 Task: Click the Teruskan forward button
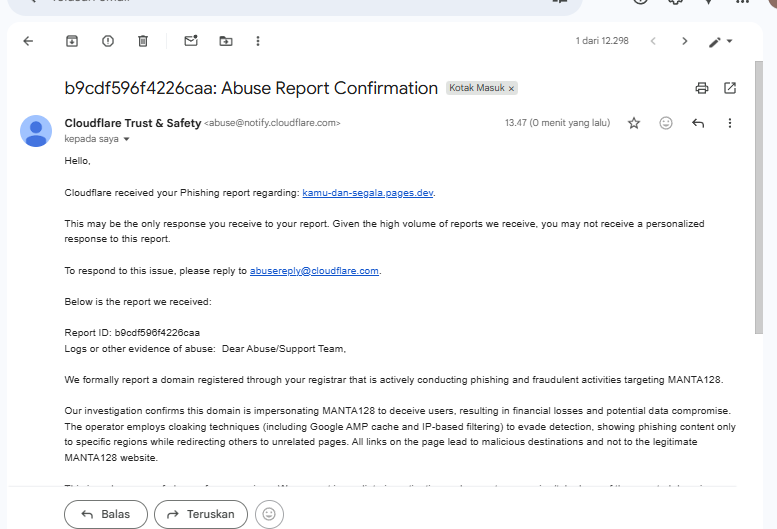click(x=201, y=514)
